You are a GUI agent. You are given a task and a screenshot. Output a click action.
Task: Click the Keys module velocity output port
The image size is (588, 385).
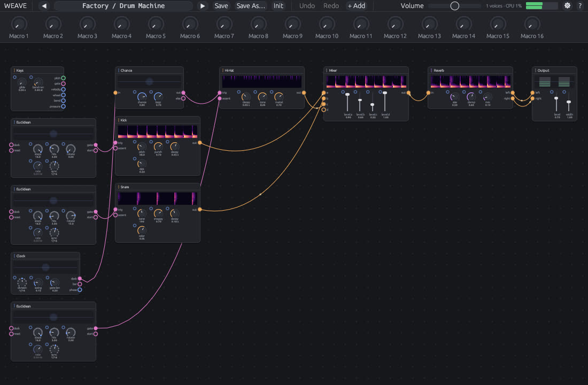tap(64, 89)
